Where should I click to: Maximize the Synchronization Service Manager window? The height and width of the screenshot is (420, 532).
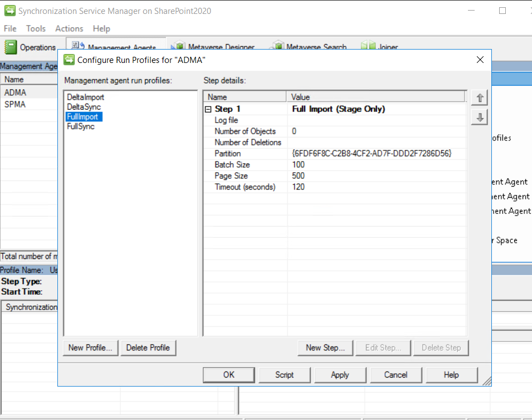(x=502, y=11)
